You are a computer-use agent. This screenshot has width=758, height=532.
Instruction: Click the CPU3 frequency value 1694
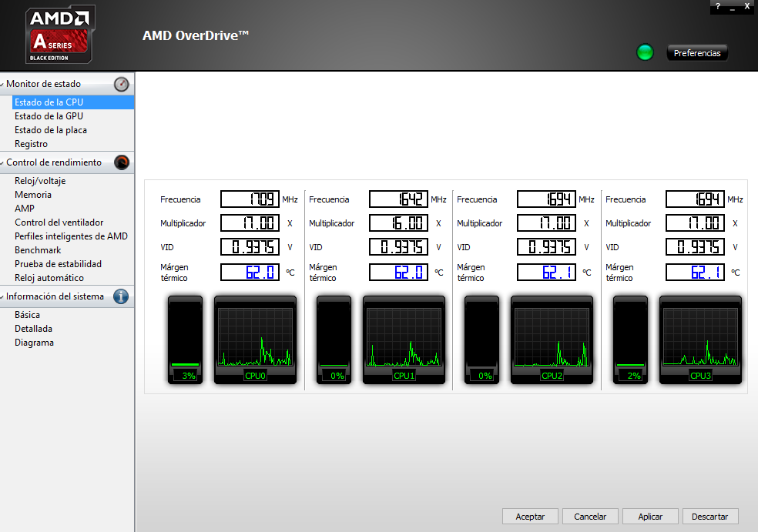click(x=695, y=199)
